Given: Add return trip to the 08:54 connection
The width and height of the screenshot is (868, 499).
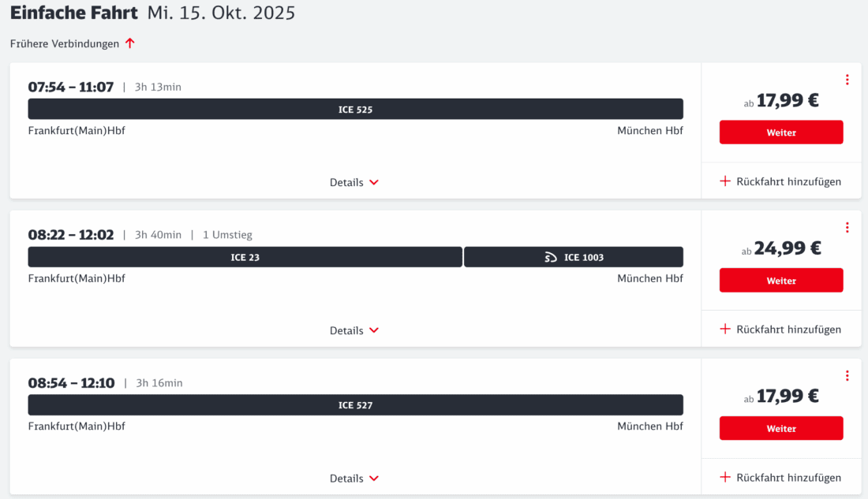Looking at the screenshot, I should coord(788,478).
